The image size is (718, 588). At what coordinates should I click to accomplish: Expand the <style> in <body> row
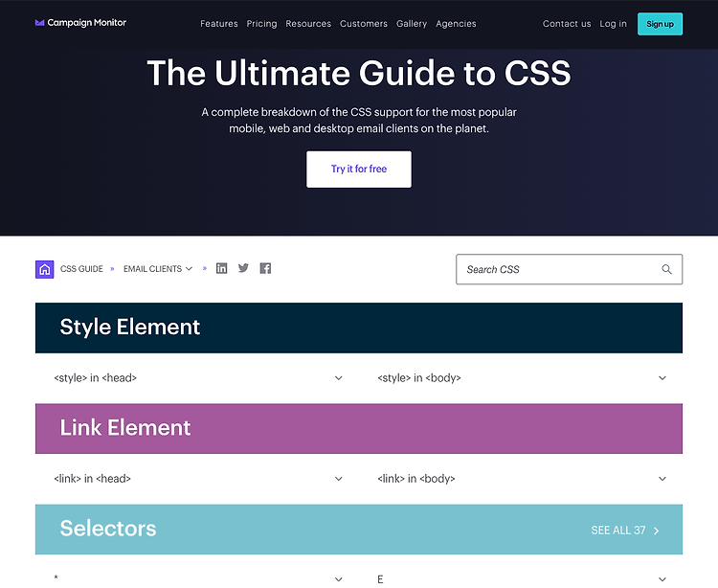[521, 378]
